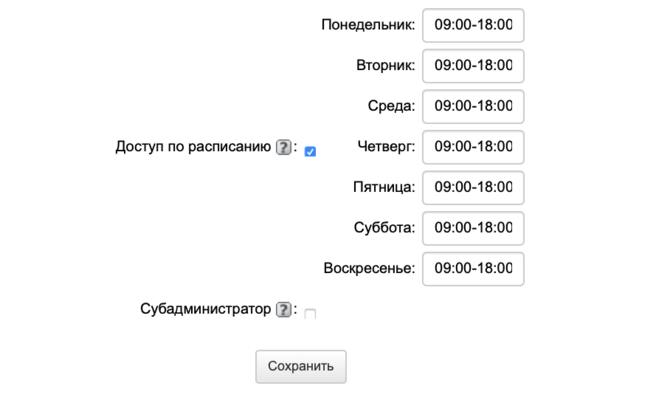Select the Среда time range field
The height and width of the screenshot is (400, 670).
[473, 106]
